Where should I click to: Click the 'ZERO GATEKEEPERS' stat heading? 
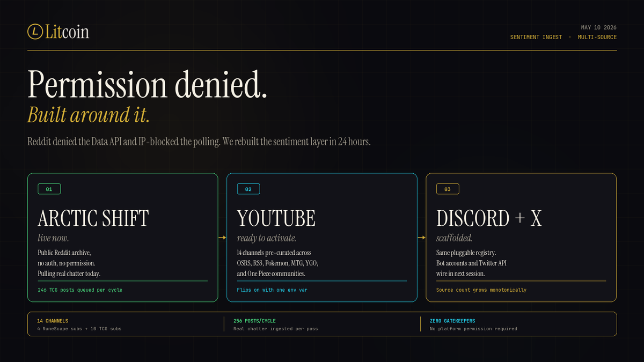tap(452, 321)
